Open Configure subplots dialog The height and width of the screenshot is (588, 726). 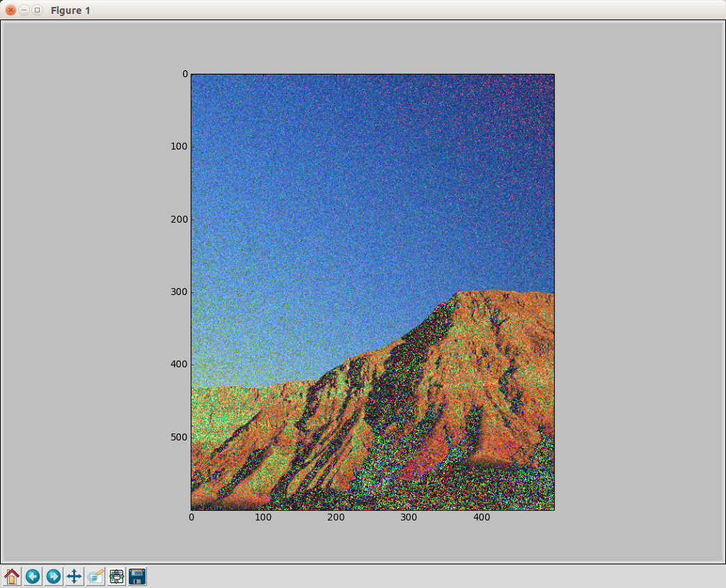(x=117, y=576)
